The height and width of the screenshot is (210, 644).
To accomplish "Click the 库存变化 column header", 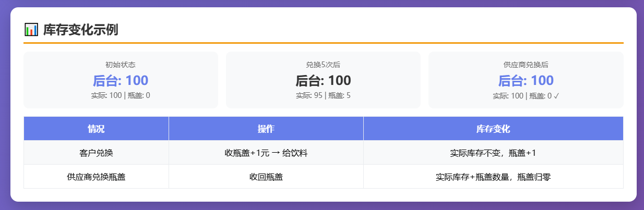I will pos(493,129).
